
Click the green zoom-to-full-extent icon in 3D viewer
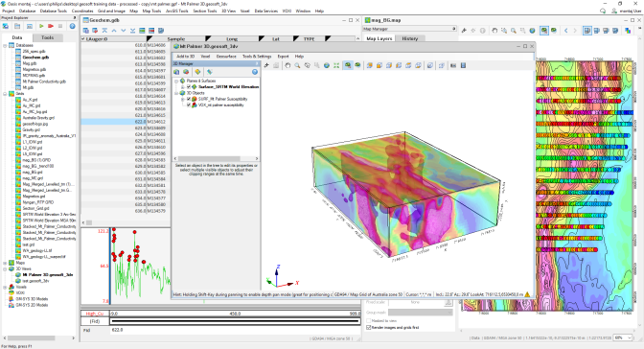pyautogui.click(x=336, y=65)
